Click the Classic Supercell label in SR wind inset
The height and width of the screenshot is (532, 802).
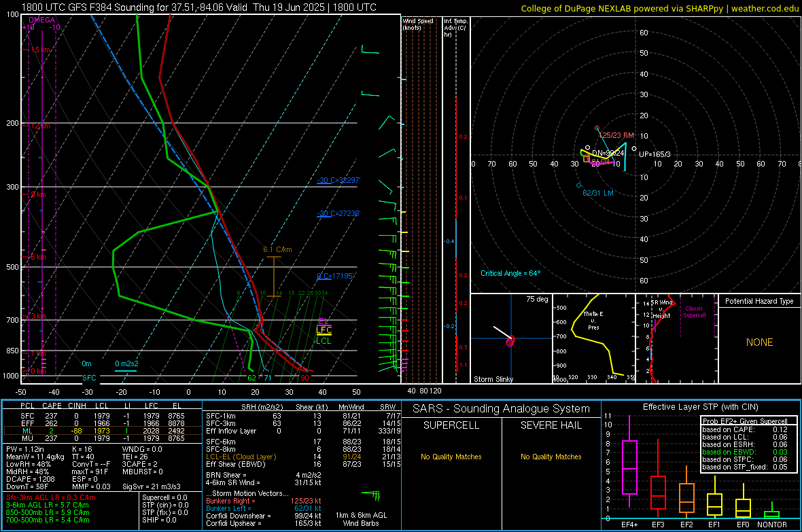[694, 312]
